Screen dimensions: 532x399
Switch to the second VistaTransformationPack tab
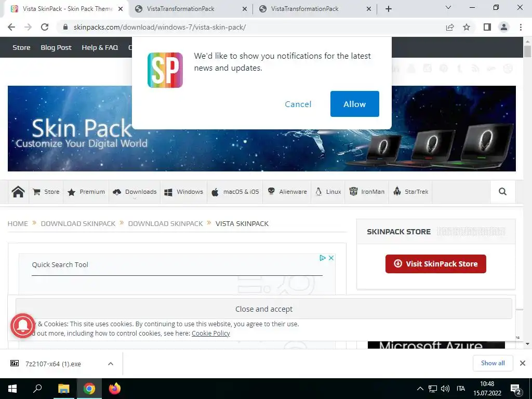[x=180, y=9]
